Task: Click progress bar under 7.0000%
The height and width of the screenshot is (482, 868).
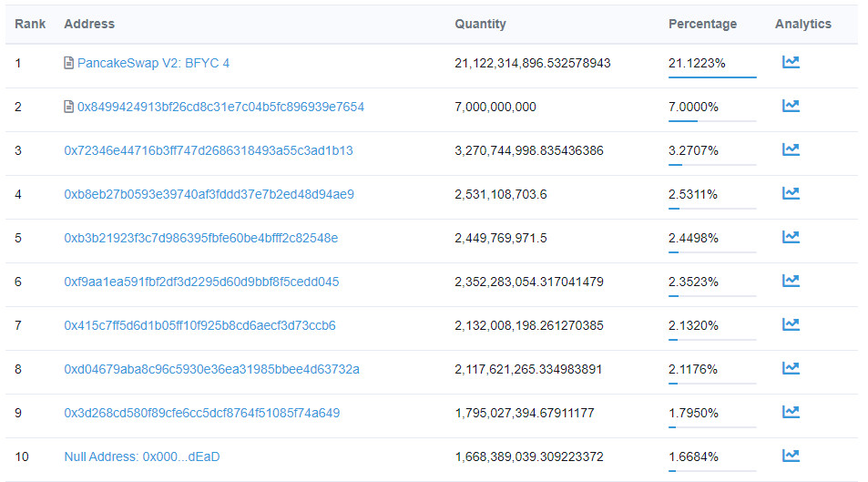Action: pos(712,121)
